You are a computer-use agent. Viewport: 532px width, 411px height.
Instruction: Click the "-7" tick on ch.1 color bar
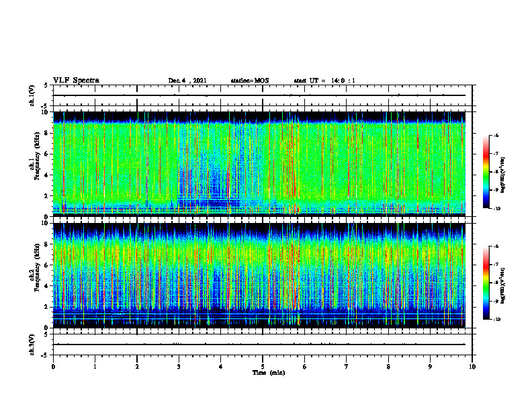[495, 154]
